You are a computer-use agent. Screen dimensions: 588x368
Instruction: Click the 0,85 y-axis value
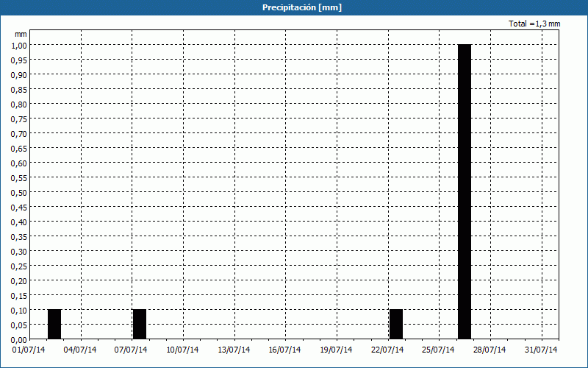tap(19, 89)
